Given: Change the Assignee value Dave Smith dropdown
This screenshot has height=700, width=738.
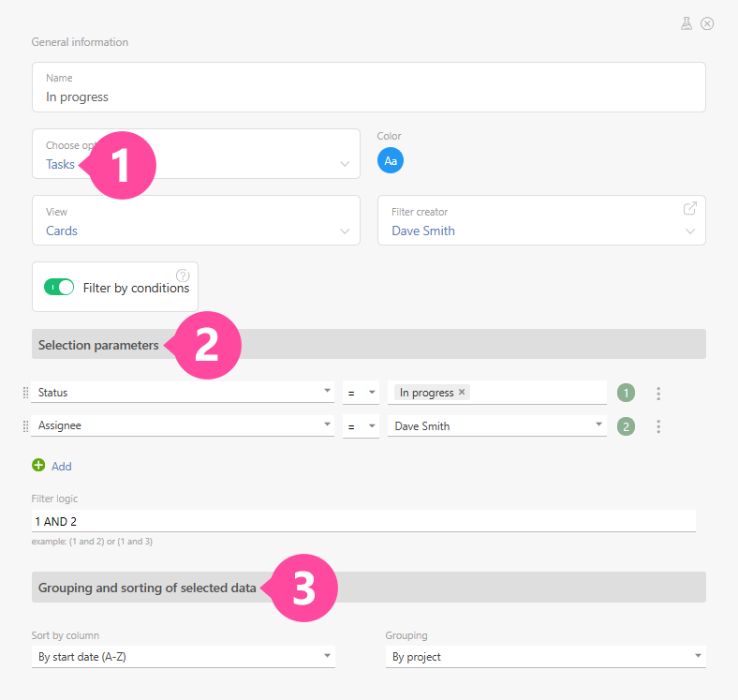Looking at the screenshot, I should tap(497, 425).
